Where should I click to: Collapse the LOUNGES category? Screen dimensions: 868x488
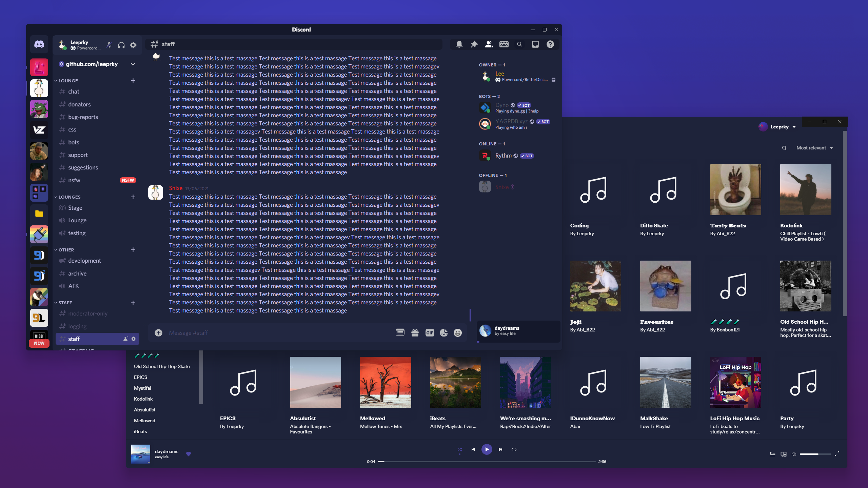[x=68, y=197]
